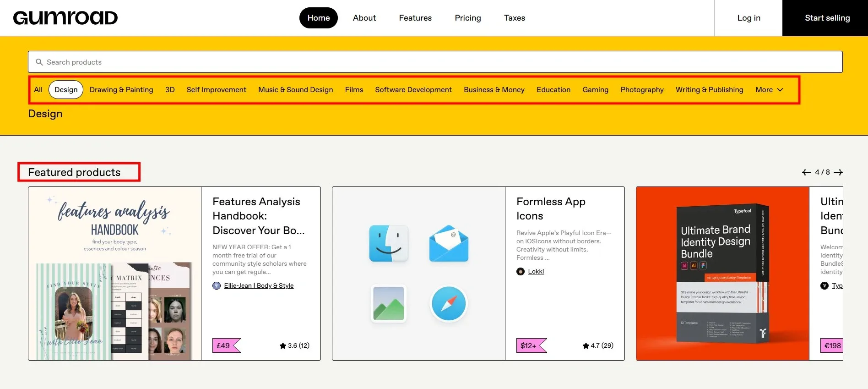Click Lokki seller avatar icon
The width and height of the screenshot is (868, 389).
click(521, 272)
